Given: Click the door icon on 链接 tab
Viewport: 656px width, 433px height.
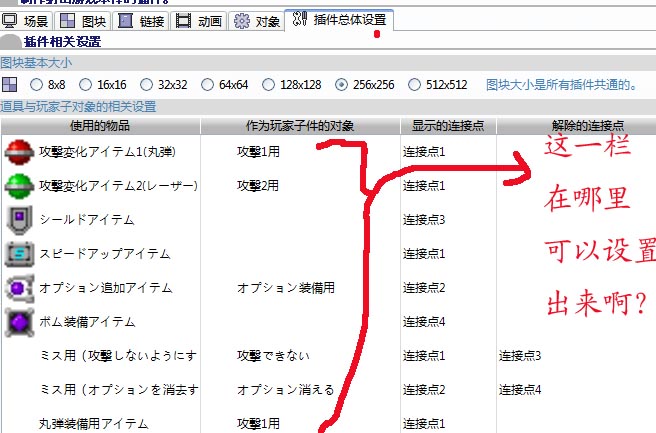Looking at the screenshot, I should click(125, 20).
